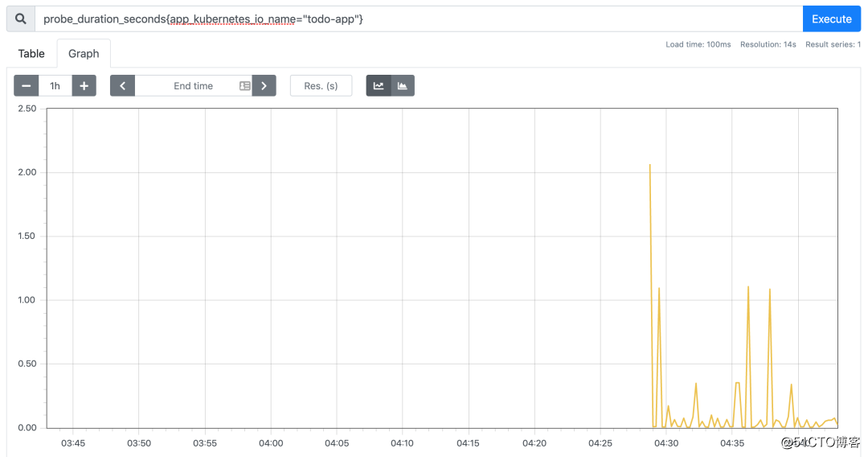Click the 1.50 y-axis label
The width and height of the screenshot is (868, 457).
(27, 236)
